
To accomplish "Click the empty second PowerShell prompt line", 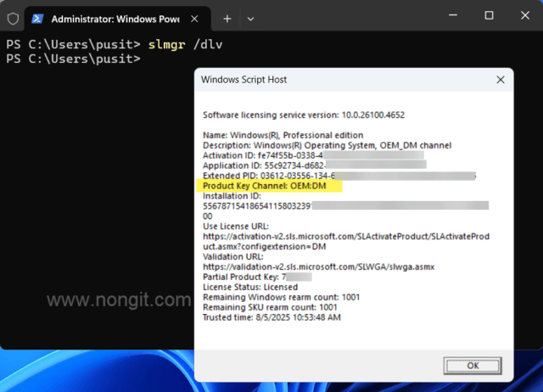I will [74, 59].
